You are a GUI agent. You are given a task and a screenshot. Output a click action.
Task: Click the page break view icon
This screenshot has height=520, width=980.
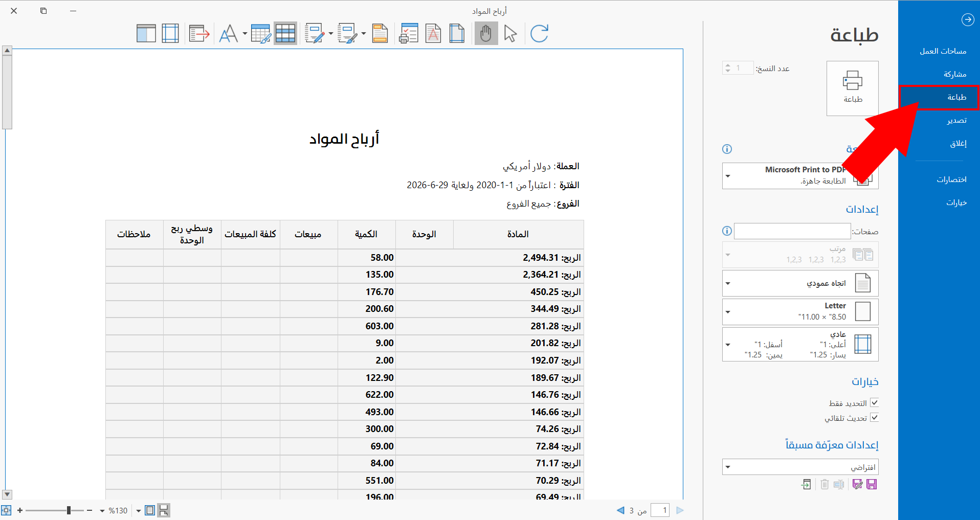[x=164, y=510]
